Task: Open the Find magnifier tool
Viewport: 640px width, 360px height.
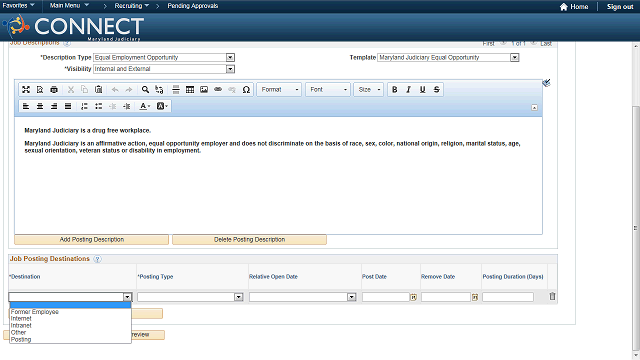Action: click(x=145, y=90)
